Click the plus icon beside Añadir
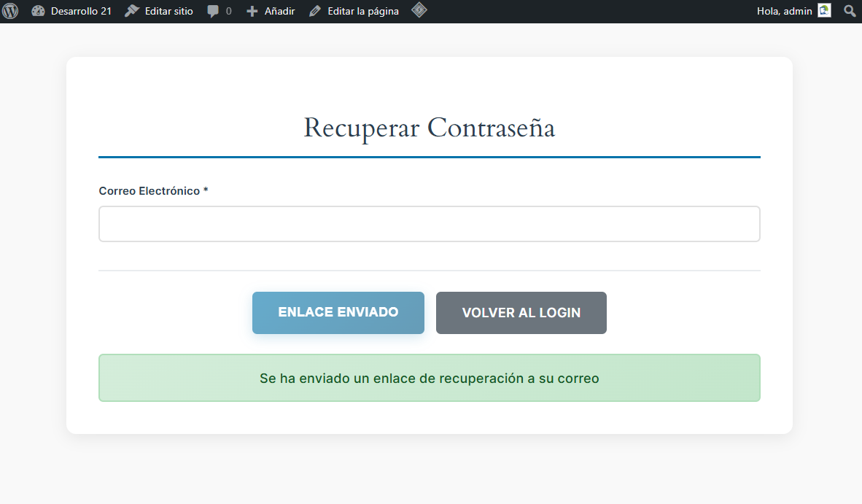 coord(252,12)
